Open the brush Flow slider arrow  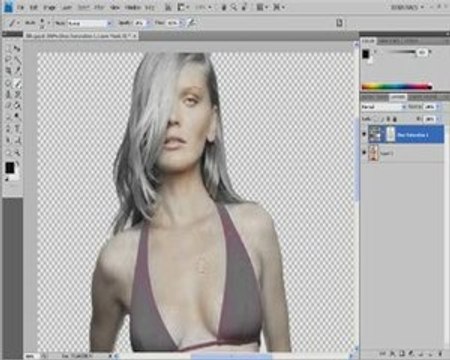181,23
